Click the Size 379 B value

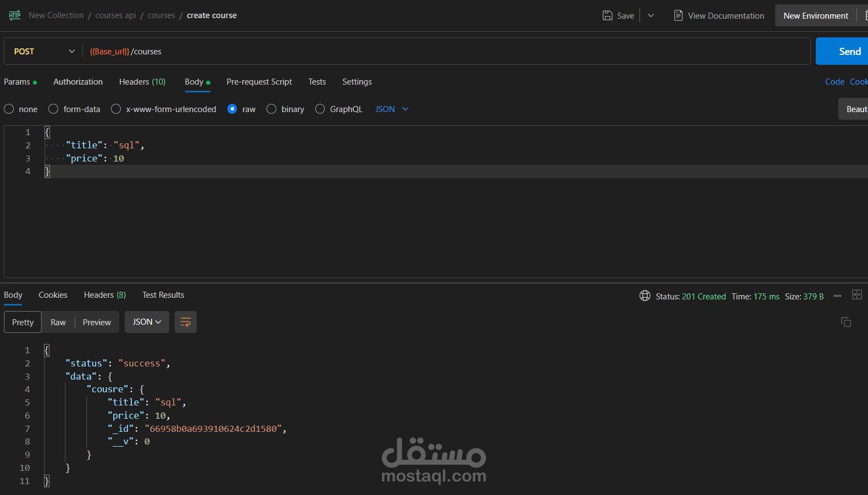tap(814, 296)
